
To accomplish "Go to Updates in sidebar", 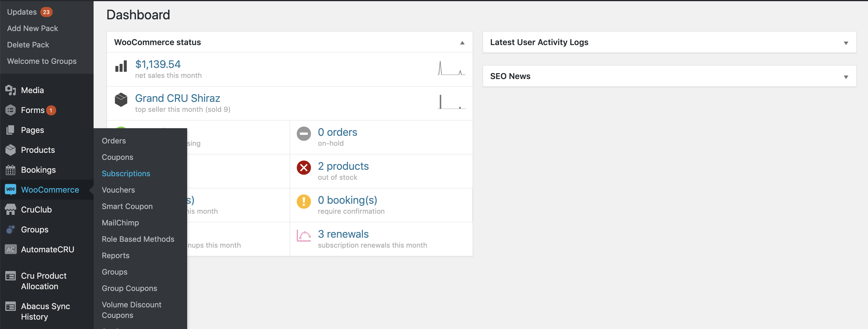I will [22, 12].
